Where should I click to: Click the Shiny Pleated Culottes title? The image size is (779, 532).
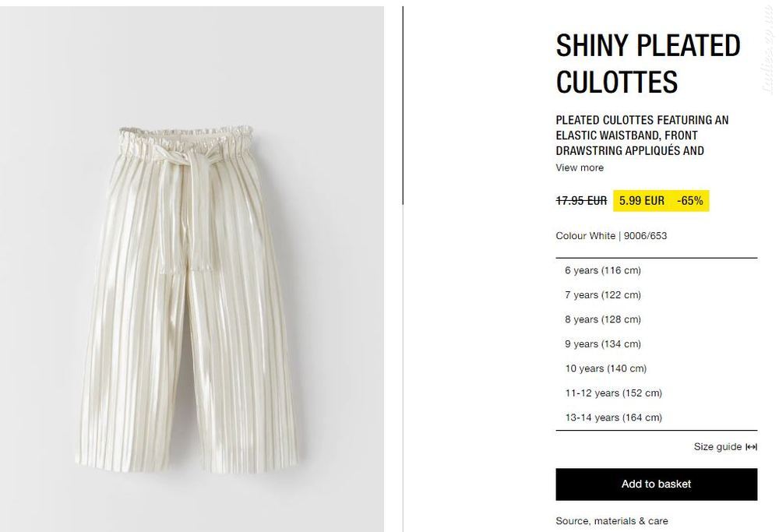tap(648, 64)
